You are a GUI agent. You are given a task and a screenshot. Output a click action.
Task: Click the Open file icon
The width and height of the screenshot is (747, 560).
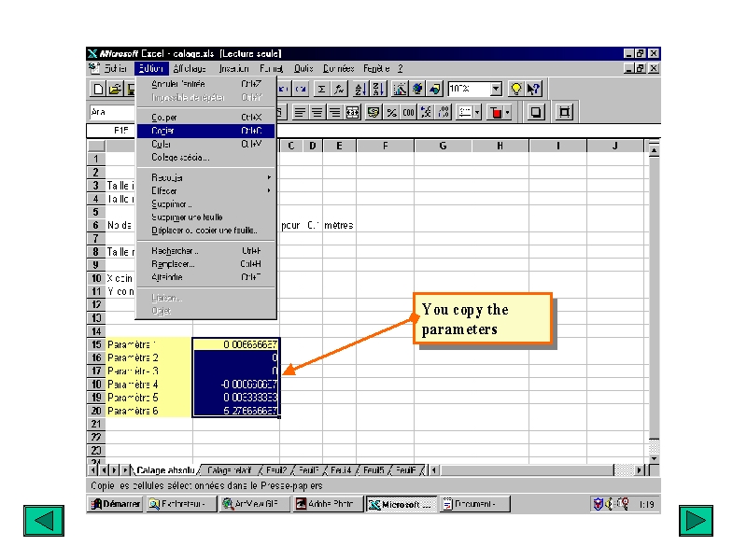(114, 89)
